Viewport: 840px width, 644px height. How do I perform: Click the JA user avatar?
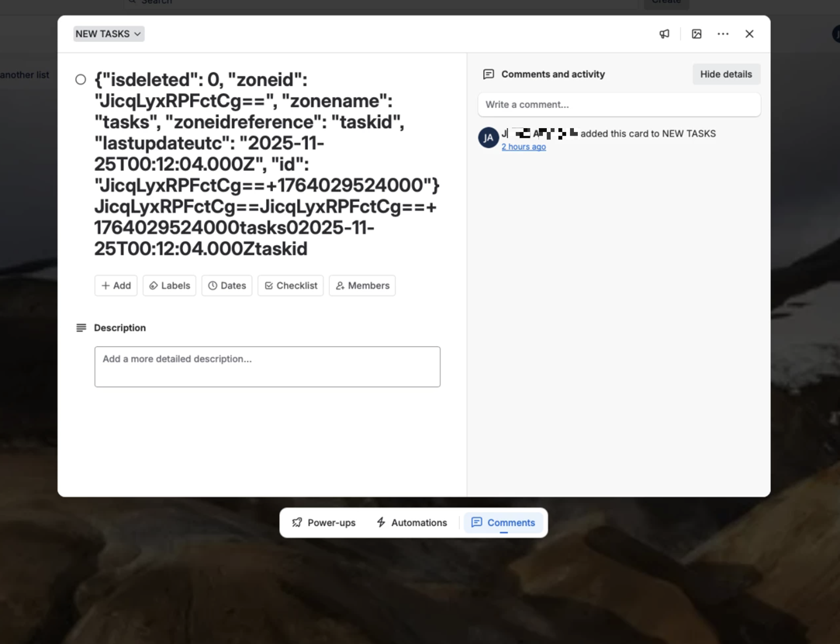tap(488, 138)
